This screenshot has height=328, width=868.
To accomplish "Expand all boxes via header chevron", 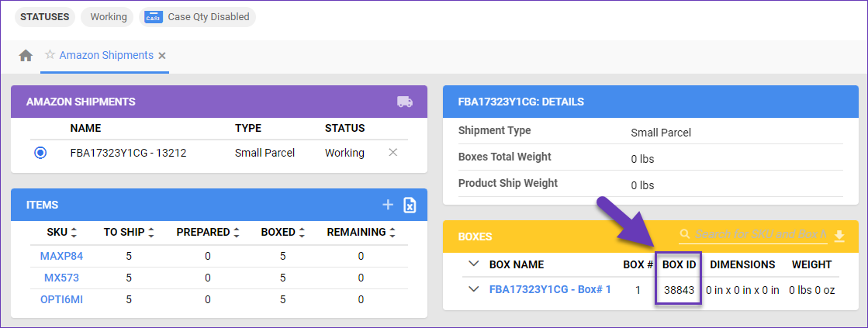I will tap(473, 264).
